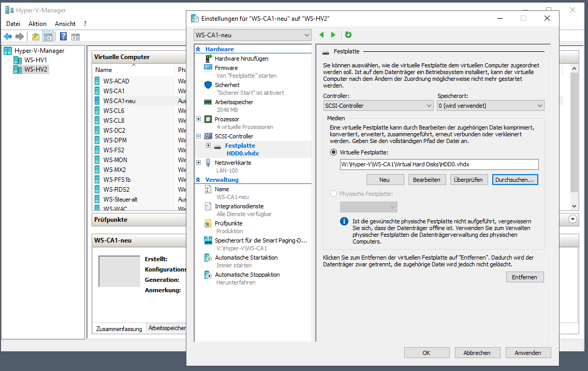The image size is (588, 371).
Task: Click the Neu button
Action: pyautogui.click(x=385, y=180)
